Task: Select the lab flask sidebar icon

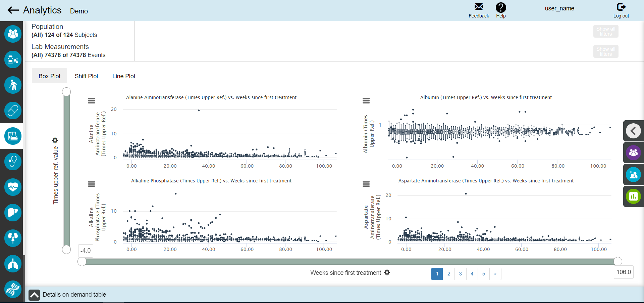Action: point(13,136)
